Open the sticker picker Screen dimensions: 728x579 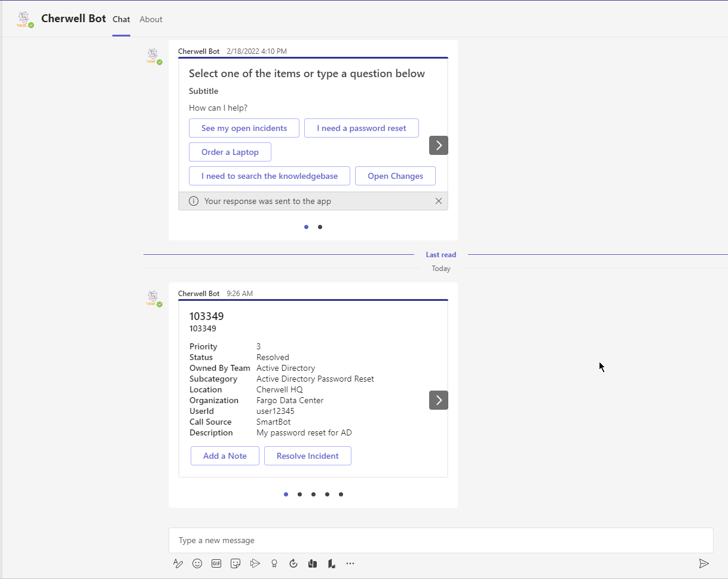tap(235, 563)
